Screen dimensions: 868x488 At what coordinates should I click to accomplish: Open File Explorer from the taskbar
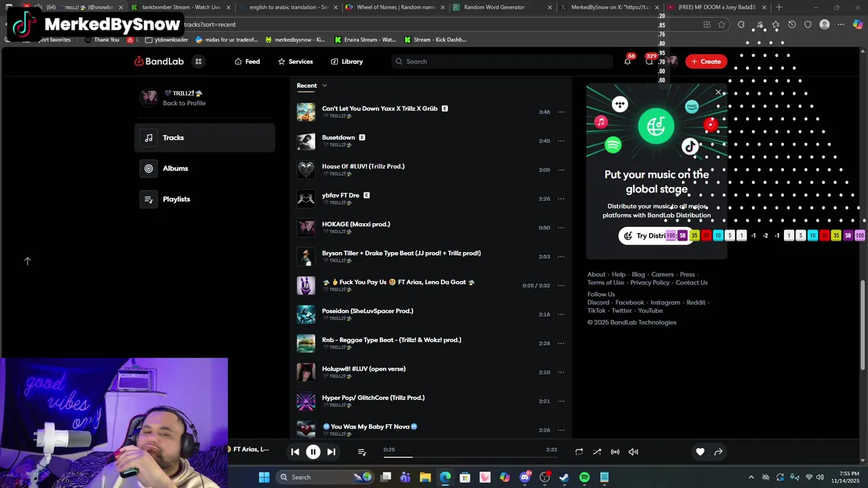coord(425,477)
